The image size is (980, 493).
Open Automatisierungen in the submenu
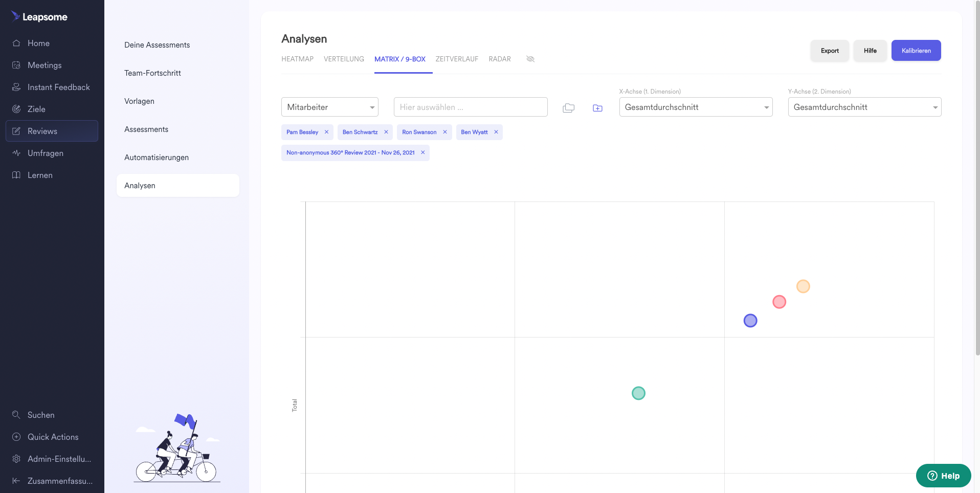click(157, 158)
